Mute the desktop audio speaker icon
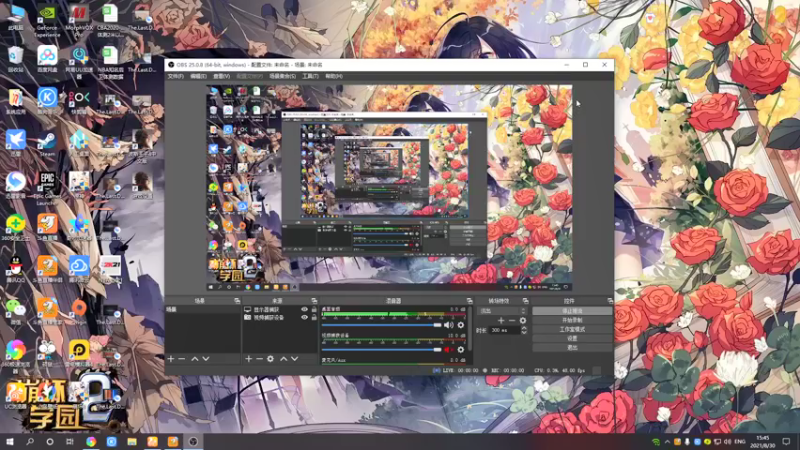The height and width of the screenshot is (450, 800). (x=448, y=325)
